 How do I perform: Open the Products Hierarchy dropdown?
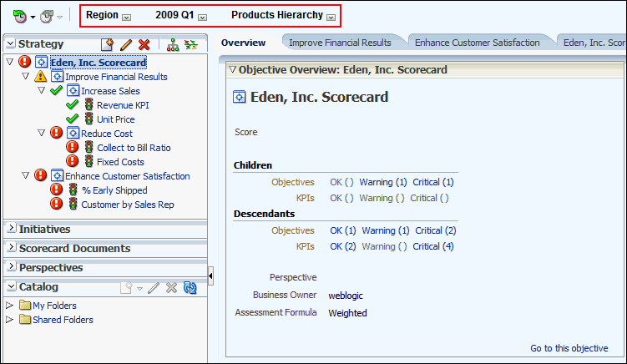pyautogui.click(x=331, y=18)
